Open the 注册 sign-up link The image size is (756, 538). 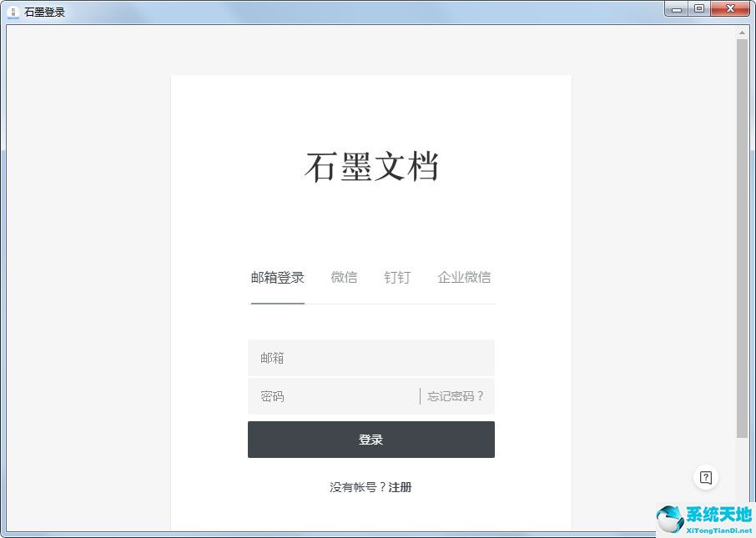tap(400, 487)
